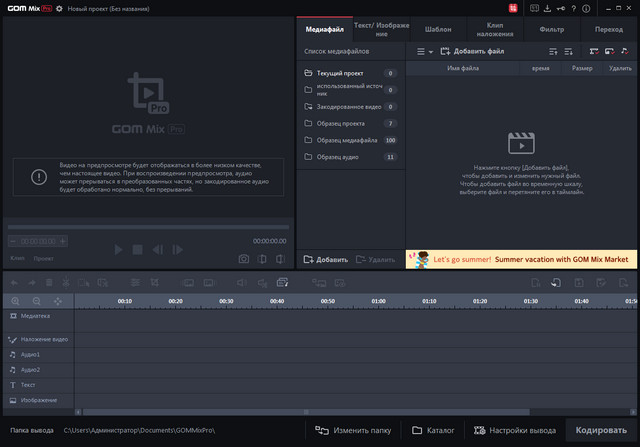Open settings gear next to GOM Mix logo
This screenshot has width=640, height=447.
click(x=59, y=7)
